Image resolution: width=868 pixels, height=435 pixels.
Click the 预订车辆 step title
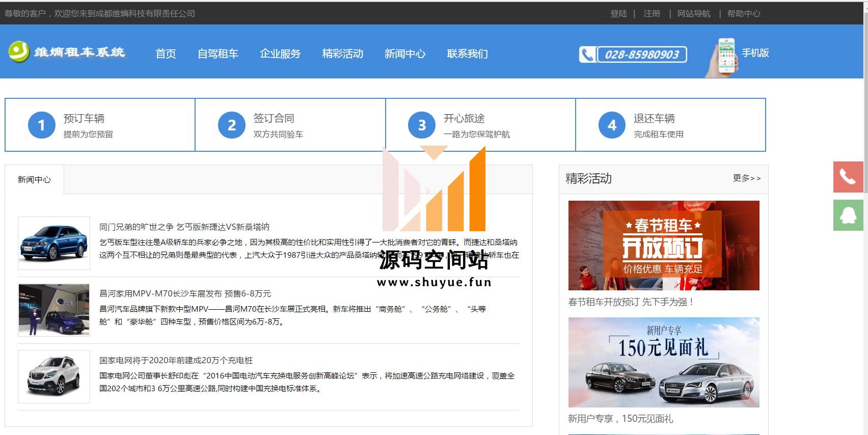click(84, 118)
